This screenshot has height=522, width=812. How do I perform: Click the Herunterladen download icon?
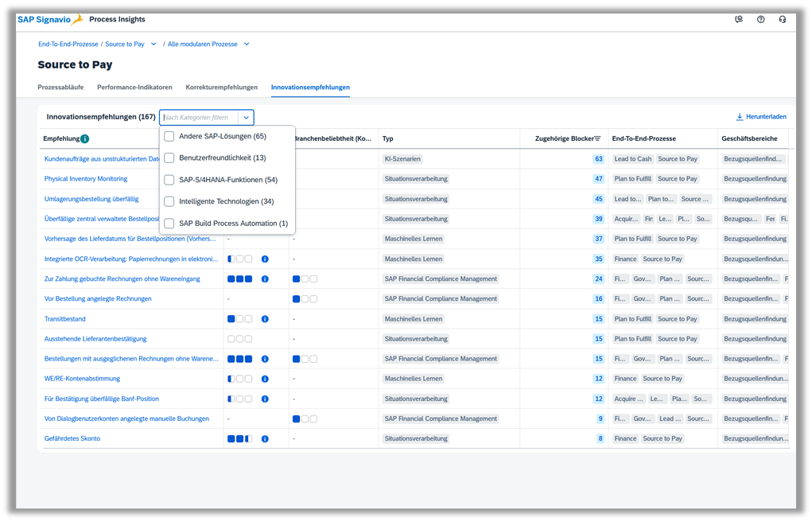740,117
